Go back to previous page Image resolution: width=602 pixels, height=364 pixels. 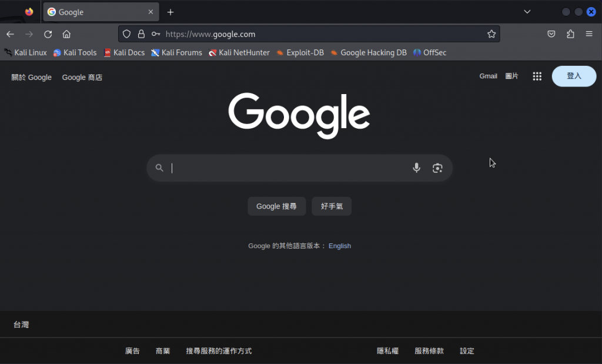pyautogui.click(x=11, y=34)
